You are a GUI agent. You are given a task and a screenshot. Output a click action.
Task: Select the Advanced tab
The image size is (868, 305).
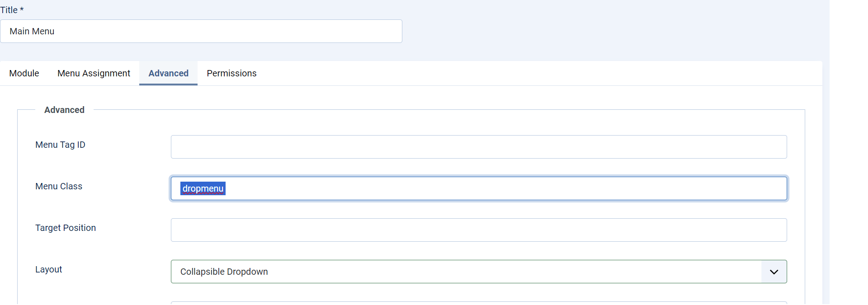click(x=168, y=73)
